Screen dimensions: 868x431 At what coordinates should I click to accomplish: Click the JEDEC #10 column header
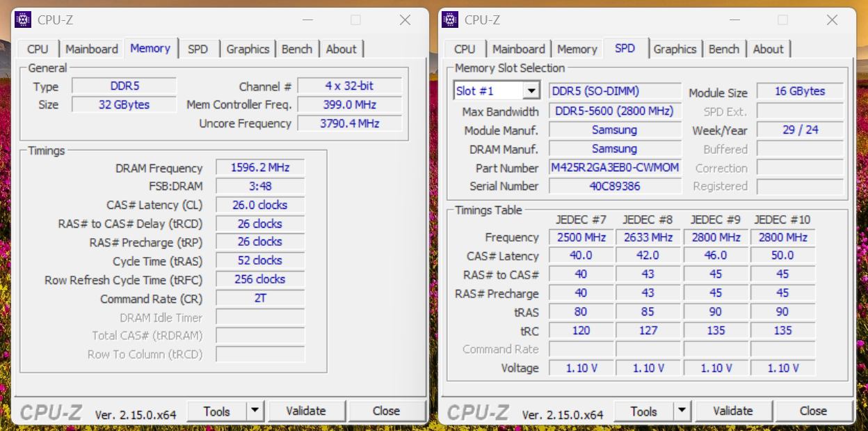click(782, 219)
